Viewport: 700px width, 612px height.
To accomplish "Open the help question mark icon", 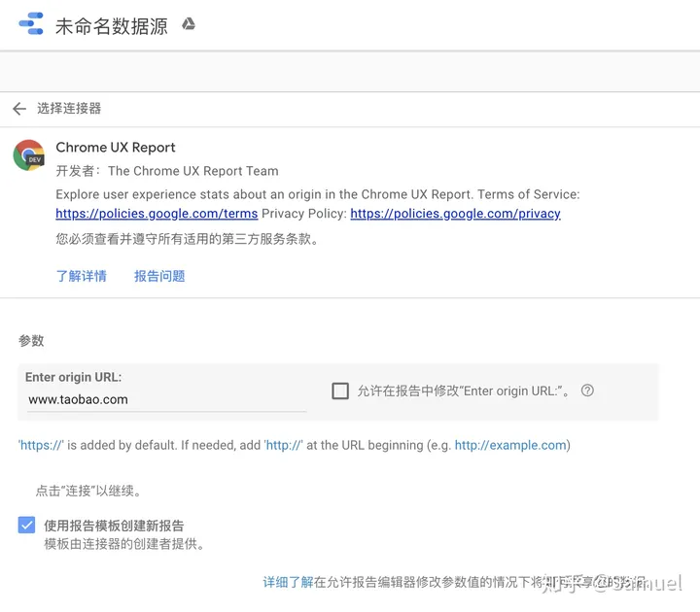I will pos(587,391).
